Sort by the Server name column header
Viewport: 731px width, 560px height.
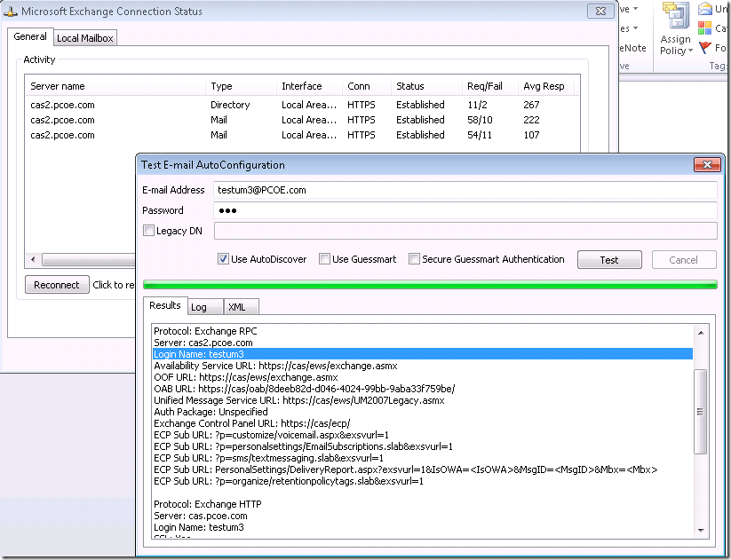115,86
